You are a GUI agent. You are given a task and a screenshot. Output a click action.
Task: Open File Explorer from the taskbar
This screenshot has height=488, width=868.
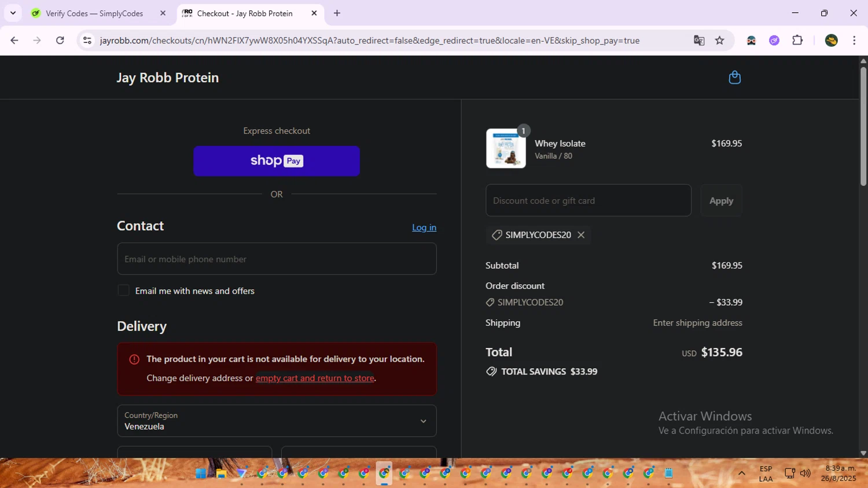[221, 474]
